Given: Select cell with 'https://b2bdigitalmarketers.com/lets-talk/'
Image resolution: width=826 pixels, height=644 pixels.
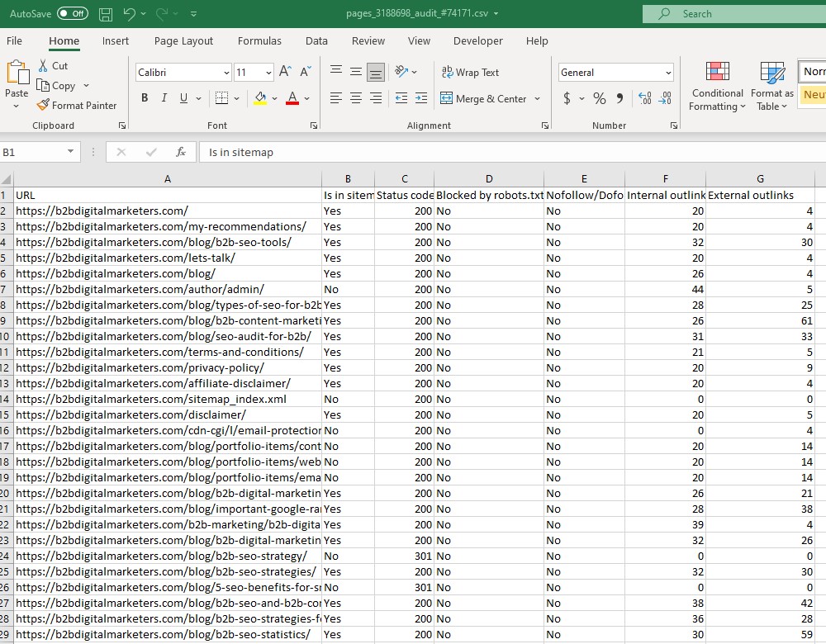Looking at the screenshot, I should click(168, 258).
